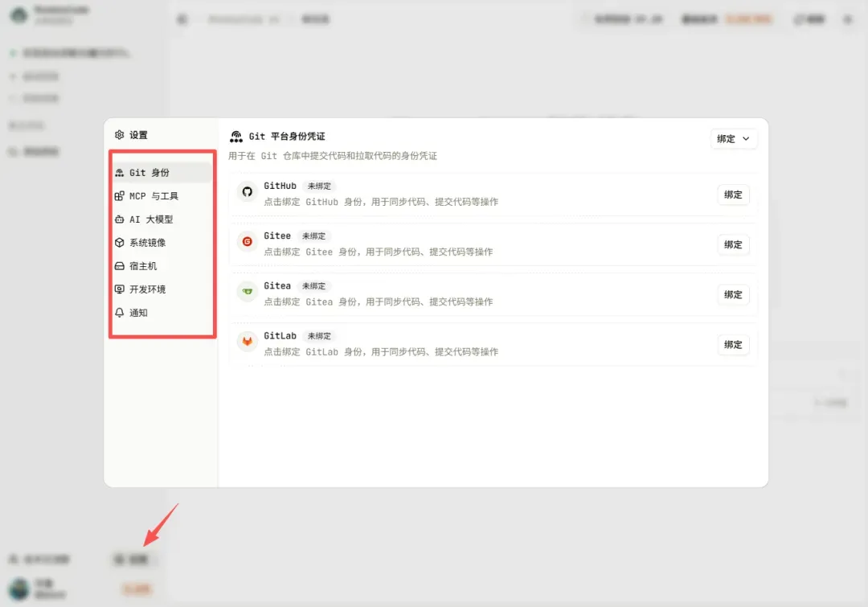Go to the 开发环境 settings section

point(162,289)
